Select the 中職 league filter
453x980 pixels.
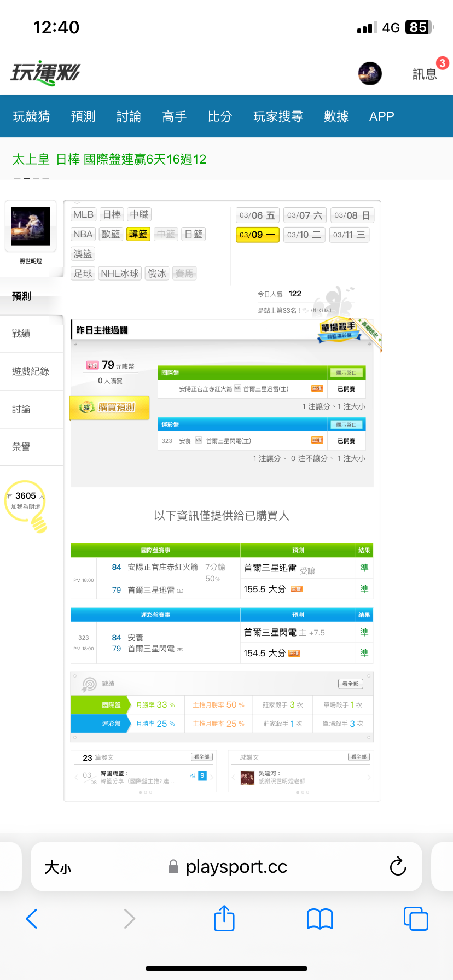coord(140,214)
